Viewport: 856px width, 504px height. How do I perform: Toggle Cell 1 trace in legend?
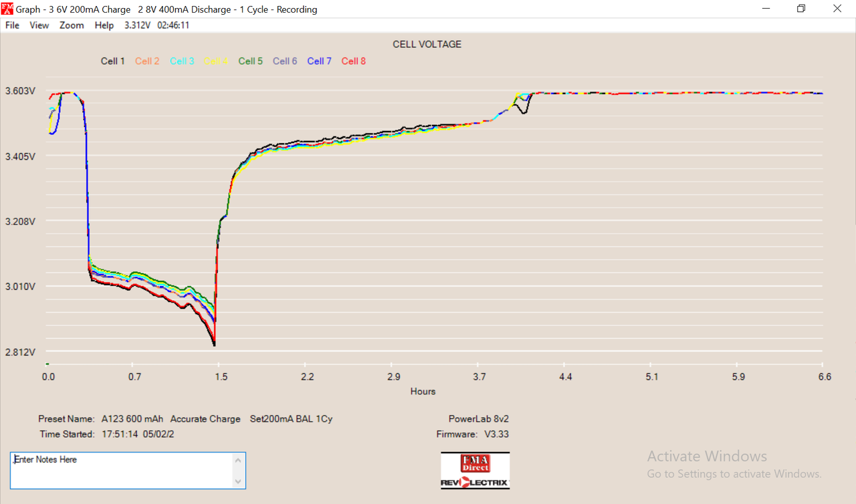coord(113,61)
